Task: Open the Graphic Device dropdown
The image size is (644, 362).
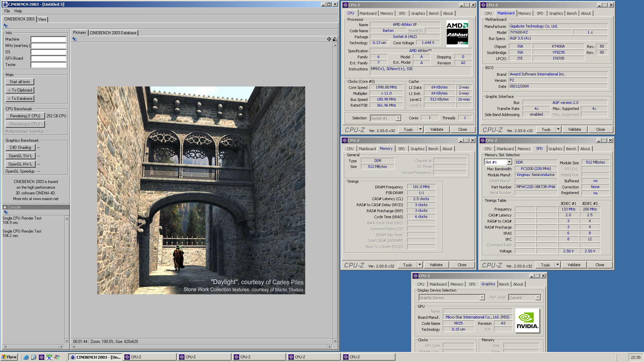Action: click(x=482, y=298)
